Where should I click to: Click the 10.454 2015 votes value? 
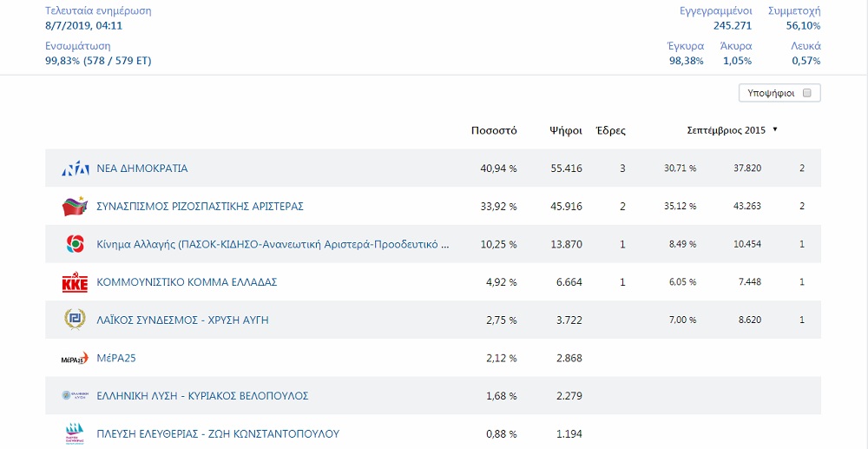click(x=746, y=244)
